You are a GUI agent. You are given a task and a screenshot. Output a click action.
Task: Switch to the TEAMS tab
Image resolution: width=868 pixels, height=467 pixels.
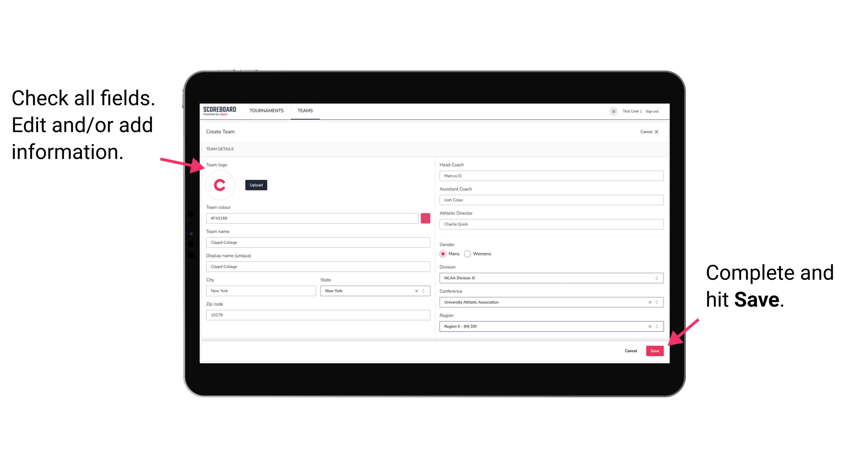pyautogui.click(x=305, y=111)
